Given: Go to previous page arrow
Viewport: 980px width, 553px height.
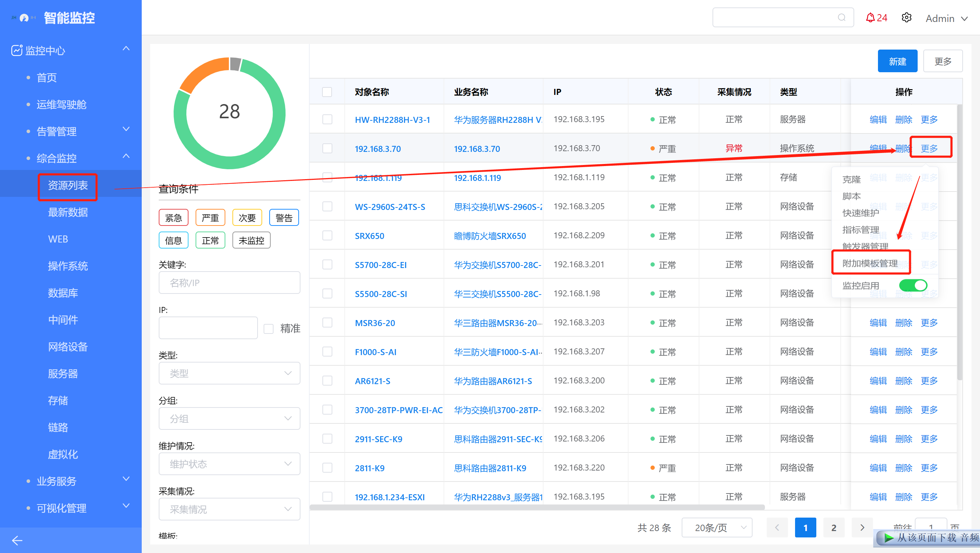Looking at the screenshot, I should (x=777, y=528).
